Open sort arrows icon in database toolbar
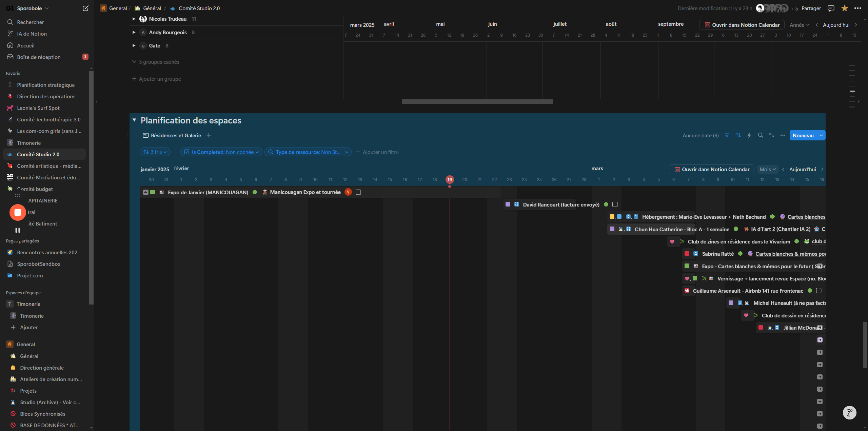The width and height of the screenshot is (868, 431). 738,135
